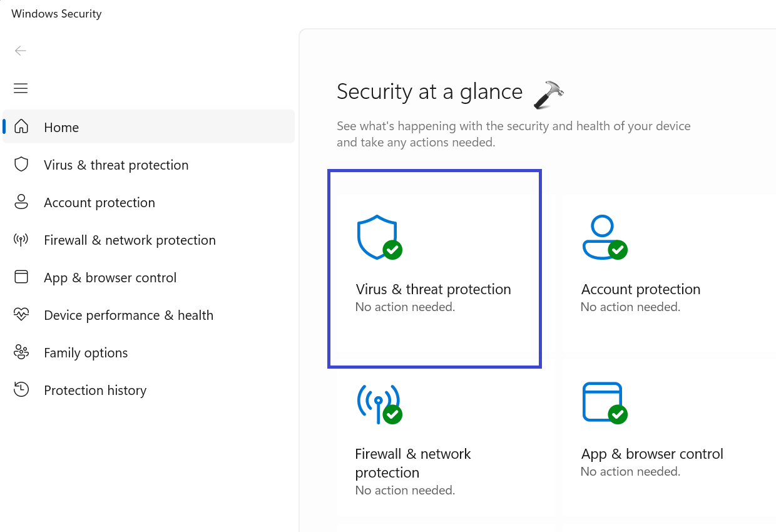Click the Firewall antenna icon in sidebar
The width and height of the screenshot is (776, 532).
pos(21,240)
